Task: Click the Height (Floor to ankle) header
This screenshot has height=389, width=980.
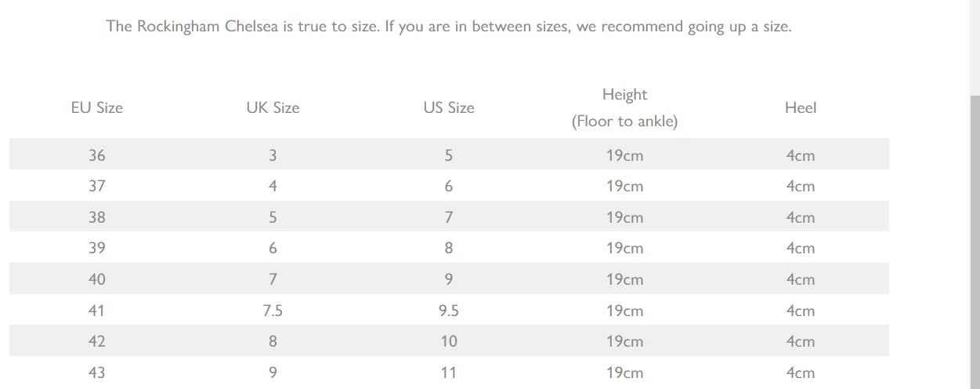Action: coord(624,107)
